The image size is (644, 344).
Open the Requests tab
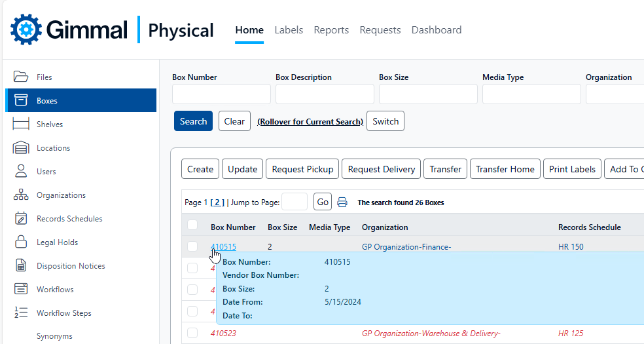click(x=380, y=30)
